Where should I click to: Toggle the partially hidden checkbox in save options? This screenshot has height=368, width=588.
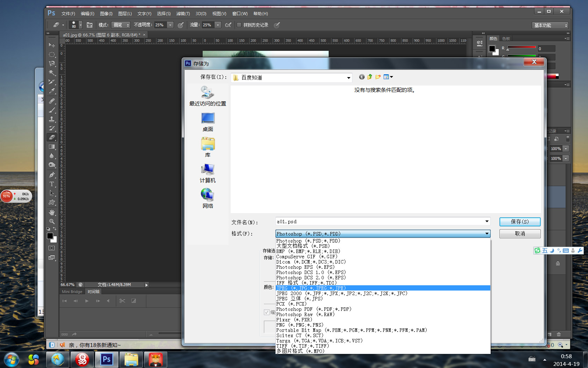(x=267, y=312)
